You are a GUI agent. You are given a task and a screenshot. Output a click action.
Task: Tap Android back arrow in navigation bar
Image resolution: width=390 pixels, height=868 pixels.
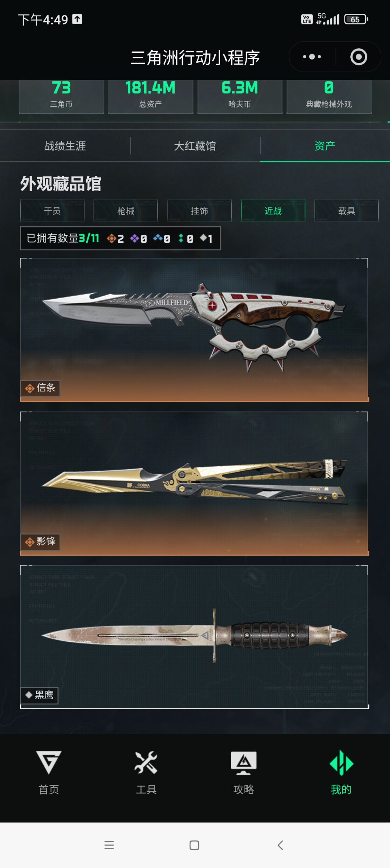point(280,845)
